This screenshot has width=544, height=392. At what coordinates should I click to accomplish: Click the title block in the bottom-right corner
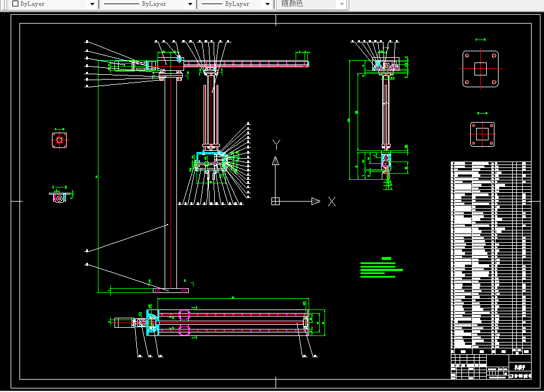(x=491, y=367)
